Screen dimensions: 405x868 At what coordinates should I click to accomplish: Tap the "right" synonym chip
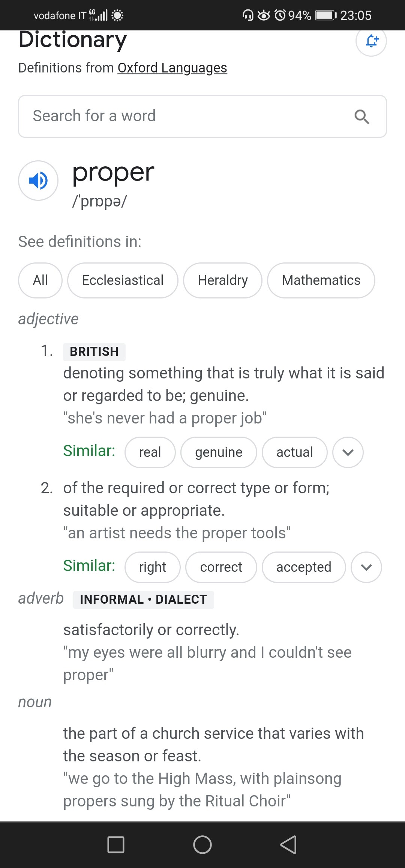pos(152,567)
